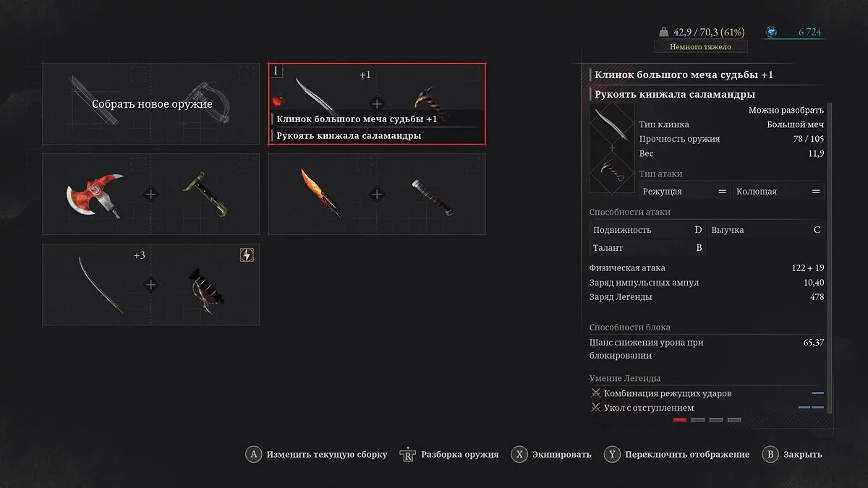Click the green curved handle next to the axe
This screenshot has width=868, height=488.
point(206,194)
